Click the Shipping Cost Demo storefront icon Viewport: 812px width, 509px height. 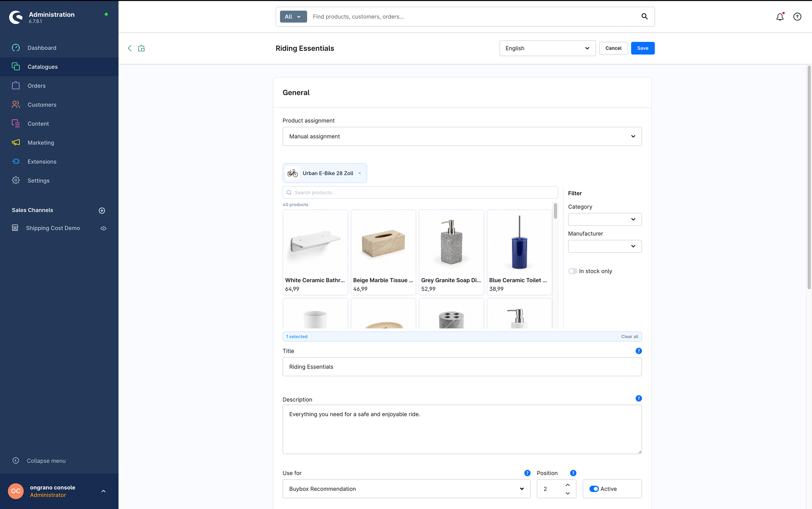coord(15,228)
